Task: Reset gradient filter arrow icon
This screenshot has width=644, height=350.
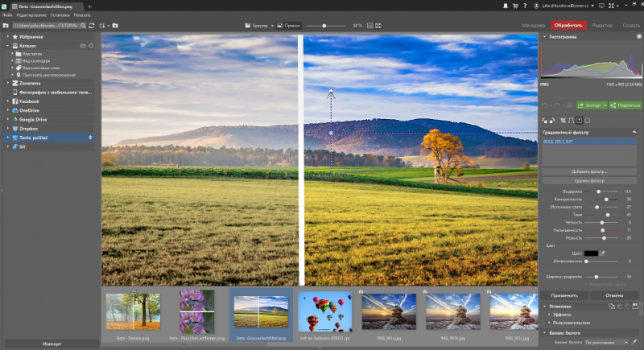Action: tap(634, 132)
